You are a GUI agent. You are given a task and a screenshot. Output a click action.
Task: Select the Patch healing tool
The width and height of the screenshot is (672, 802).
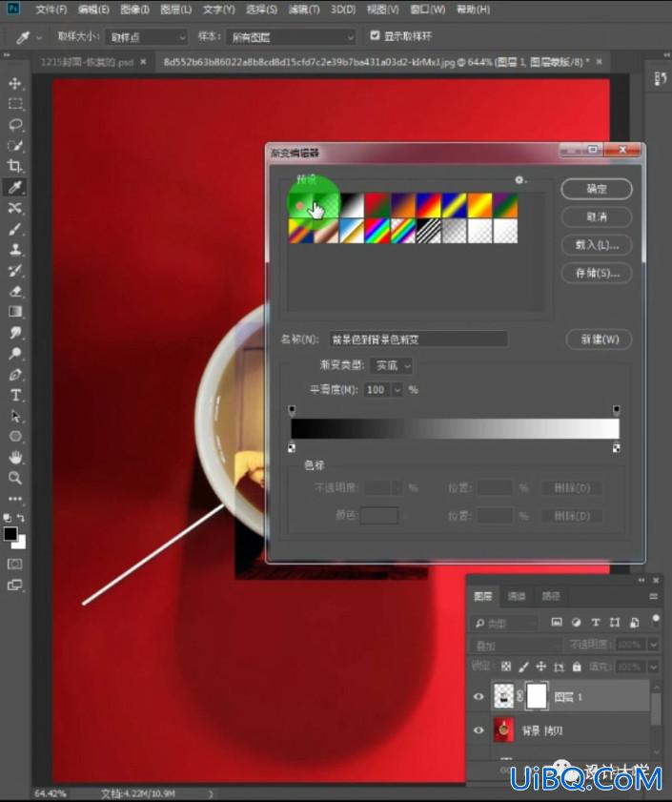[15, 208]
